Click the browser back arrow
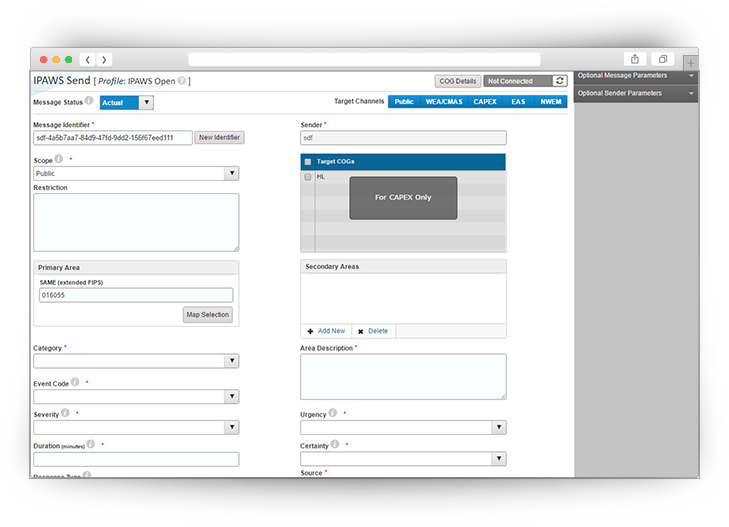This screenshot has width=729, height=527. tap(87, 59)
